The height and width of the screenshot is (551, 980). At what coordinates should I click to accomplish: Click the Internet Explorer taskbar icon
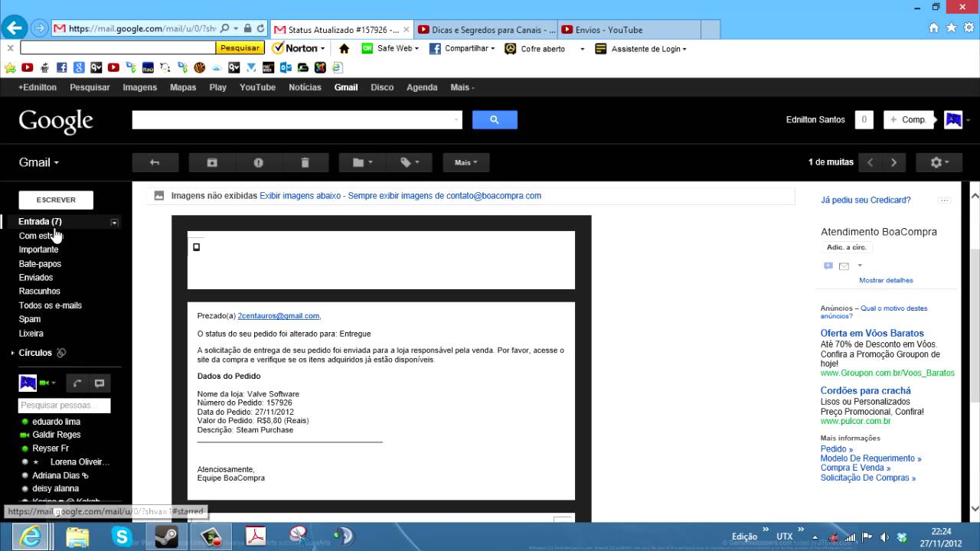pos(32,536)
